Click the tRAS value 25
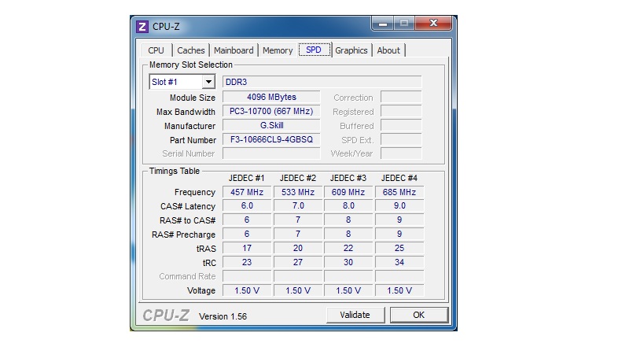The height and width of the screenshot is (362, 644). point(399,248)
